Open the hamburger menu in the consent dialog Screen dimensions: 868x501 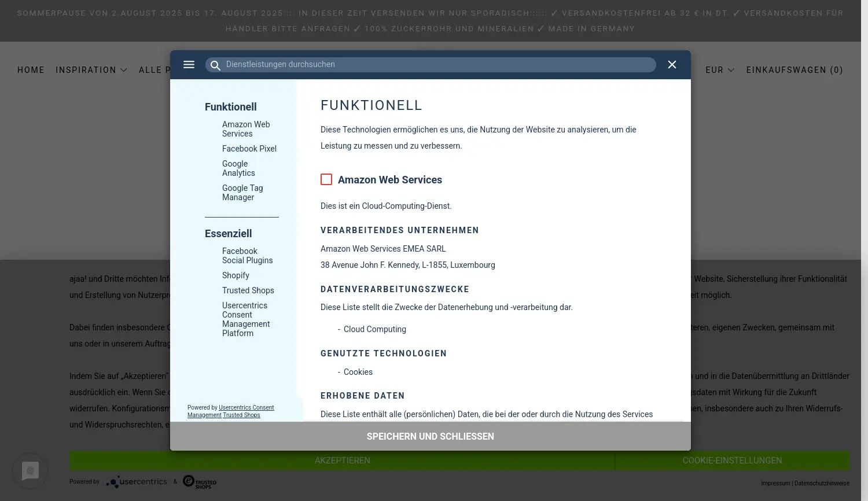189,65
